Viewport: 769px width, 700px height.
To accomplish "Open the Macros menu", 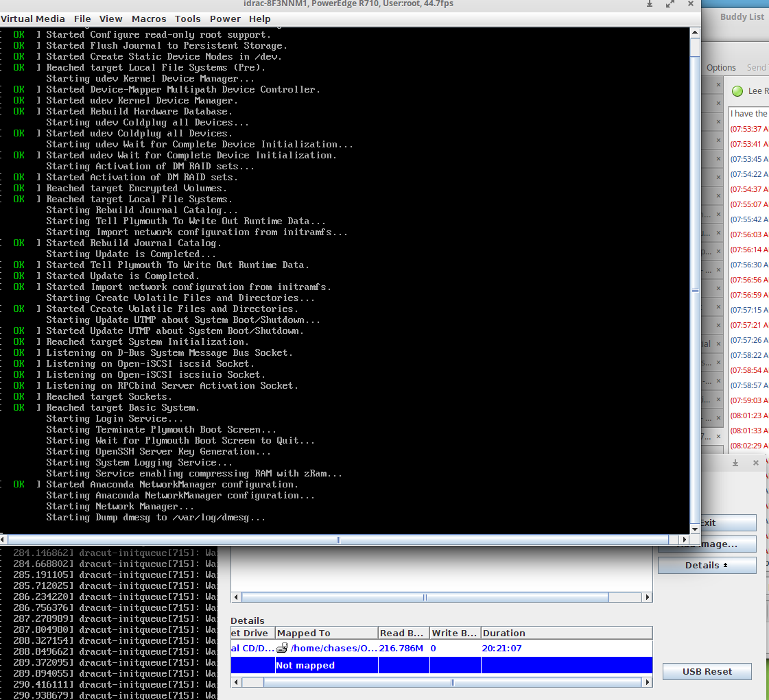I will pos(149,19).
